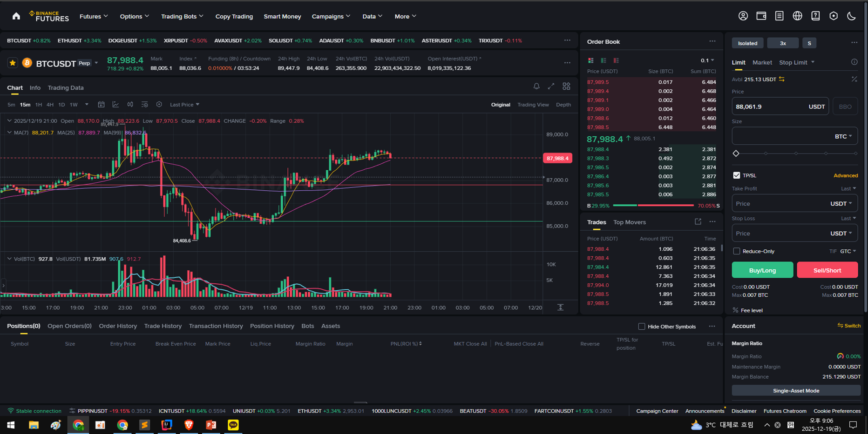Open the Trading Data tab
Screen dimensions: 868x434
[66, 87]
